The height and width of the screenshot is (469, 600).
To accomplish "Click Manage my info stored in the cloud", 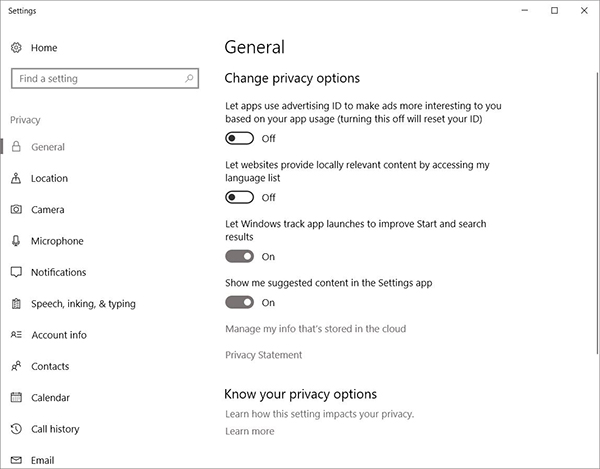I will [x=316, y=329].
